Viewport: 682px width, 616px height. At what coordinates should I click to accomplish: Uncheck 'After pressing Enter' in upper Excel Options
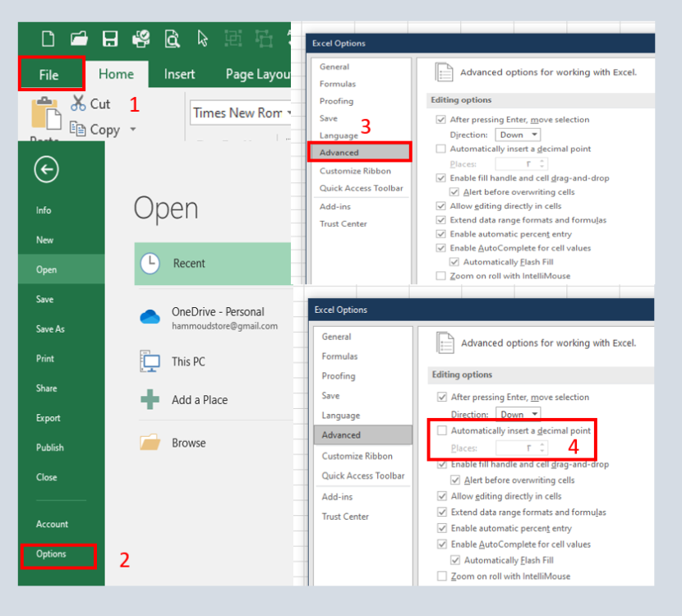441,120
